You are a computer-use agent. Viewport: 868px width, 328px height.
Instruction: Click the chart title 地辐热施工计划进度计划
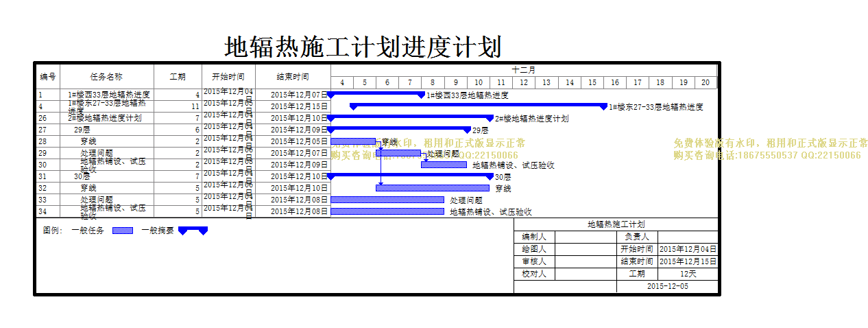pos(363,47)
